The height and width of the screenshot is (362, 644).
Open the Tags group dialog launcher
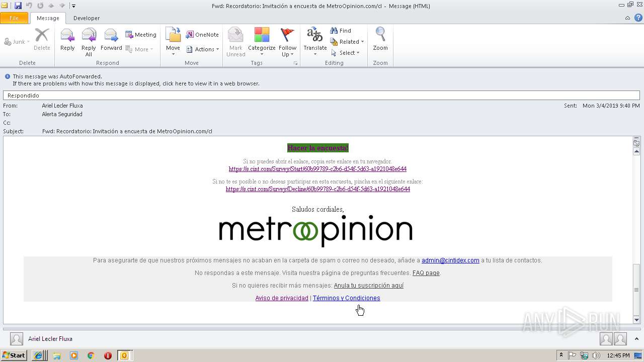click(295, 63)
